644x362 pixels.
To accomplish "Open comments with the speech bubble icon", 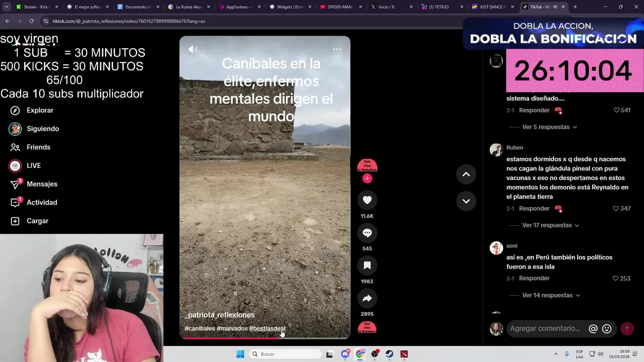I will pyautogui.click(x=367, y=233).
